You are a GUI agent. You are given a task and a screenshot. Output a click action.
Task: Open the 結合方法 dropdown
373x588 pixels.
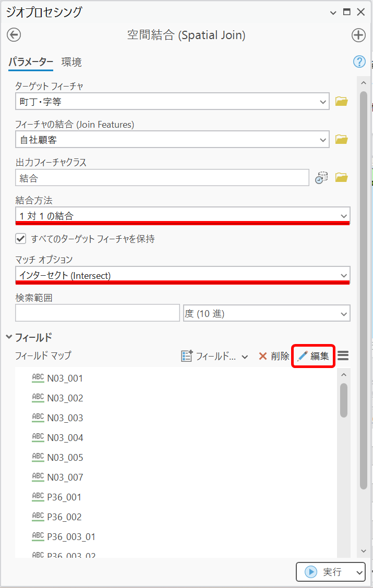coord(183,216)
